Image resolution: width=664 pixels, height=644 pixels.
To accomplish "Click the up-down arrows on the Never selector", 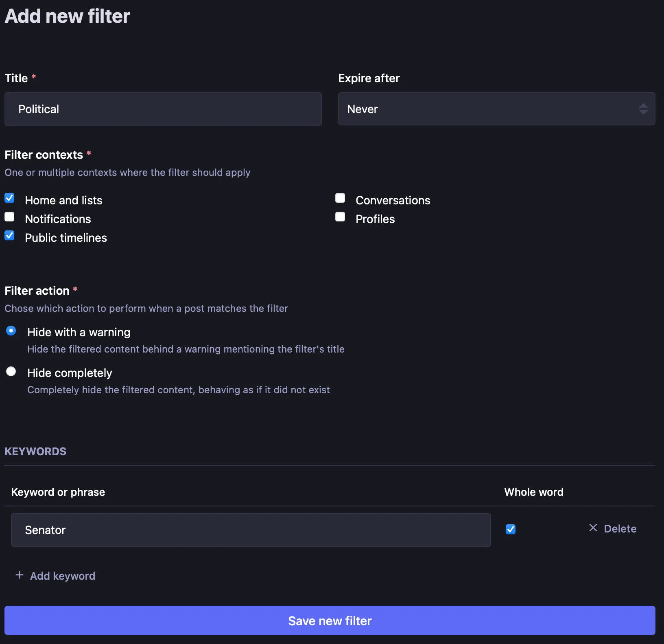I will [x=643, y=109].
